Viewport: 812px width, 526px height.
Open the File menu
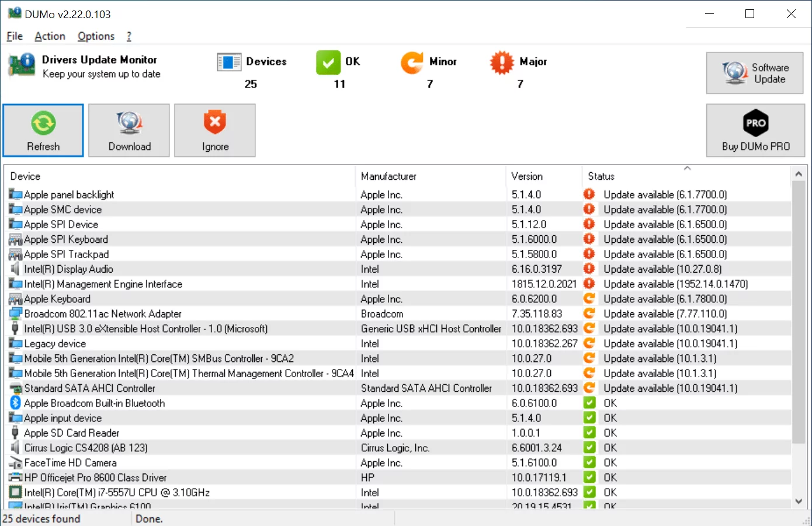(x=15, y=36)
